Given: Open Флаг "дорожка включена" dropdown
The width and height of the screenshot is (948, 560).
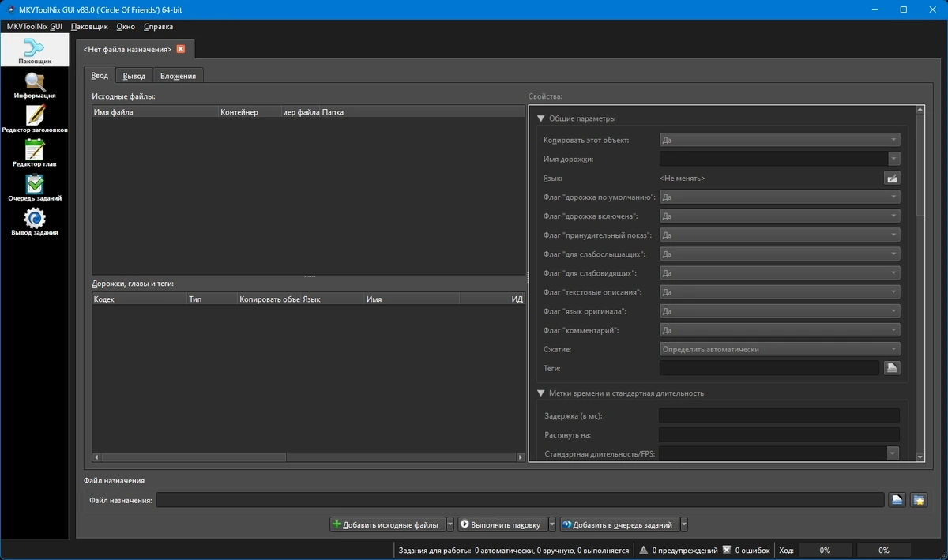Looking at the screenshot, I should (780, 216).
